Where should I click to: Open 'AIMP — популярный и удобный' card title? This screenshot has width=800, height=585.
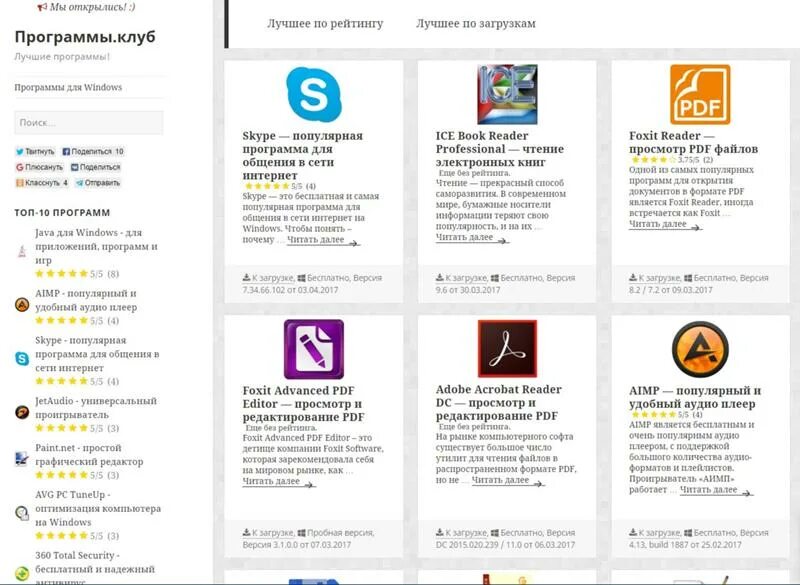pos(695,397)
